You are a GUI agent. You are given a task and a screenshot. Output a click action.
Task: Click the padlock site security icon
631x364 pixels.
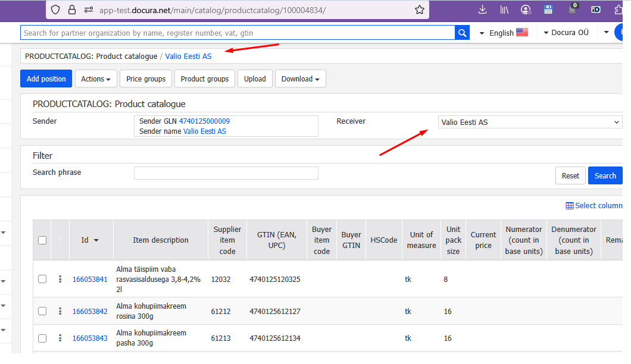pos(72,10)
